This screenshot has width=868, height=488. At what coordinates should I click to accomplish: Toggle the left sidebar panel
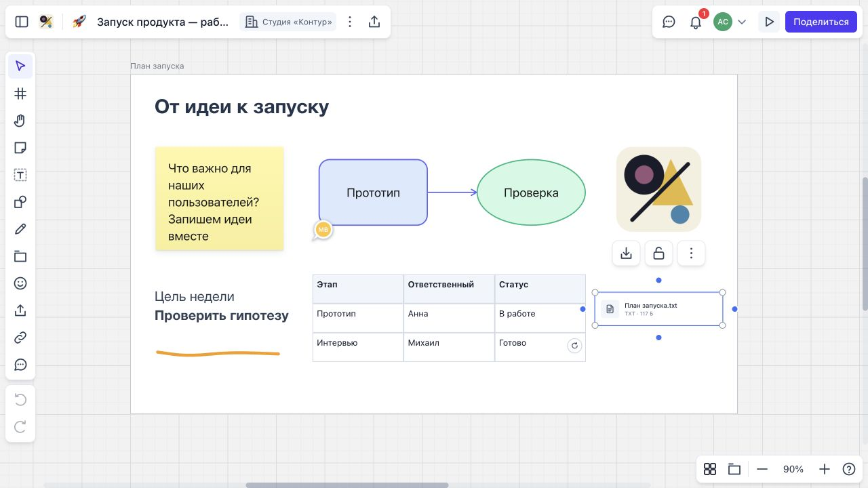[22, 22]
